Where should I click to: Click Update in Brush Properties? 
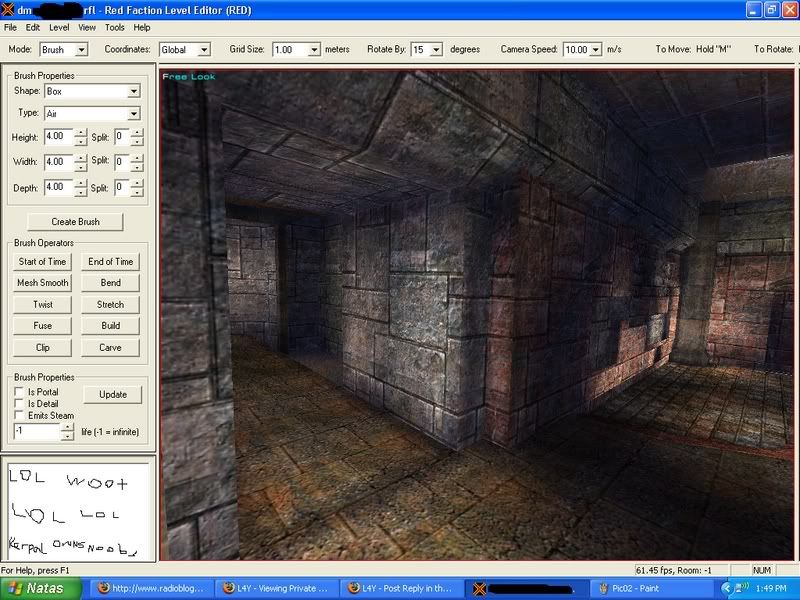(x=113, y=395)
